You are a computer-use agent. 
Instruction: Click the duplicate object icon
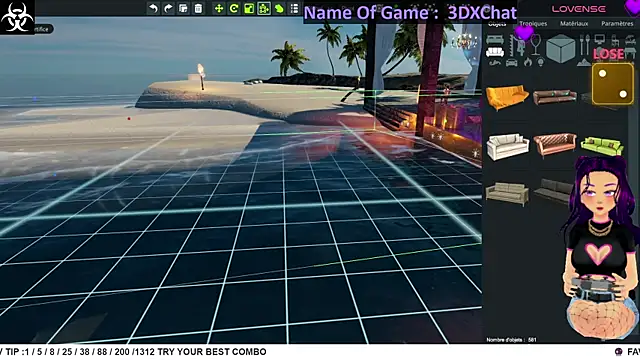183,8
